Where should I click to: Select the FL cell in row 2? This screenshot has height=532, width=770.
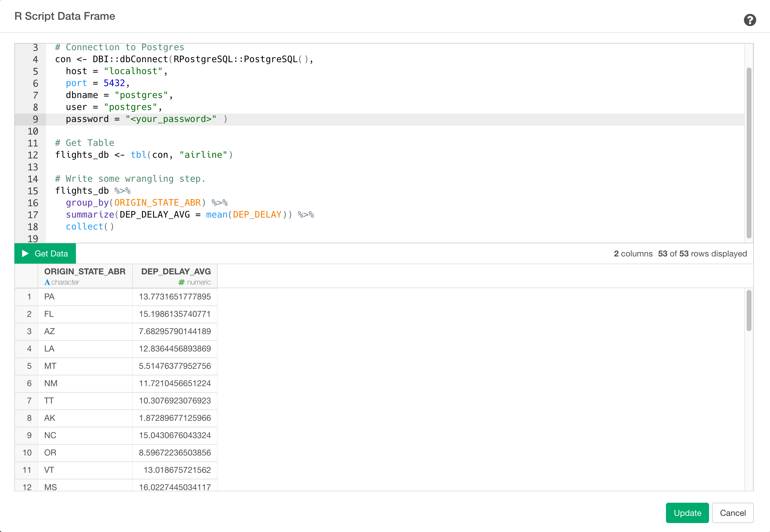tap(85, 314)
